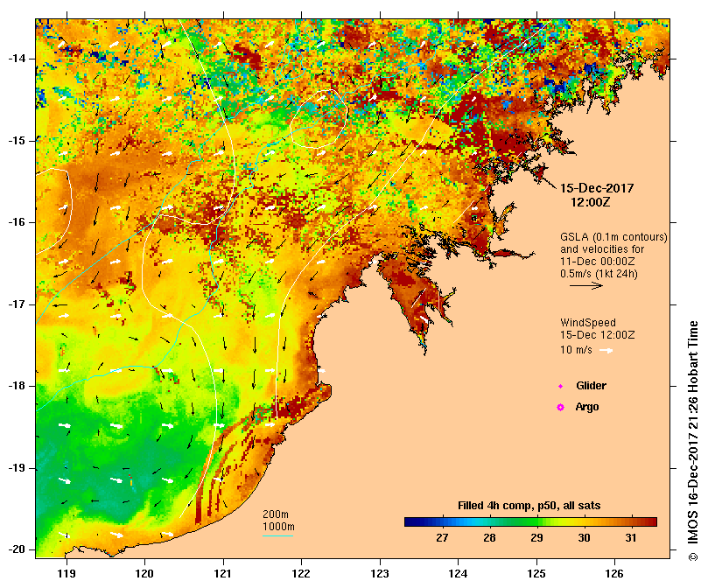Image resolution: width=708 pixels, height=588 pixels.
Task: Click the latitude axis label '-14'
Action: coord(17,59)
